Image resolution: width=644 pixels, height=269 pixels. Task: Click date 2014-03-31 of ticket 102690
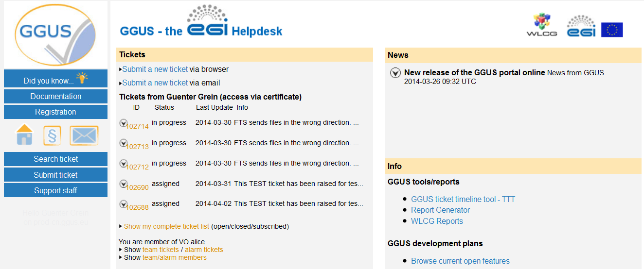click(x=214, y=184)
